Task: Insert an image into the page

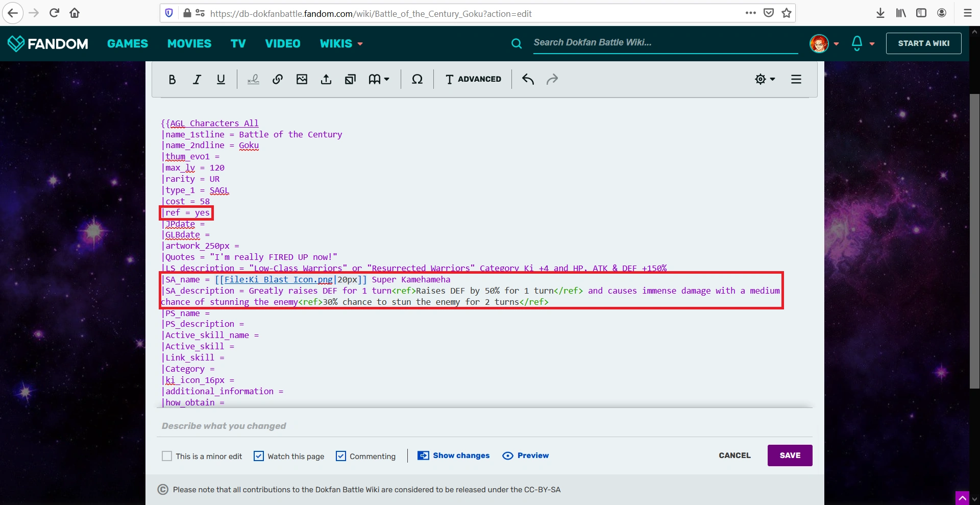Action: [302, 79]
